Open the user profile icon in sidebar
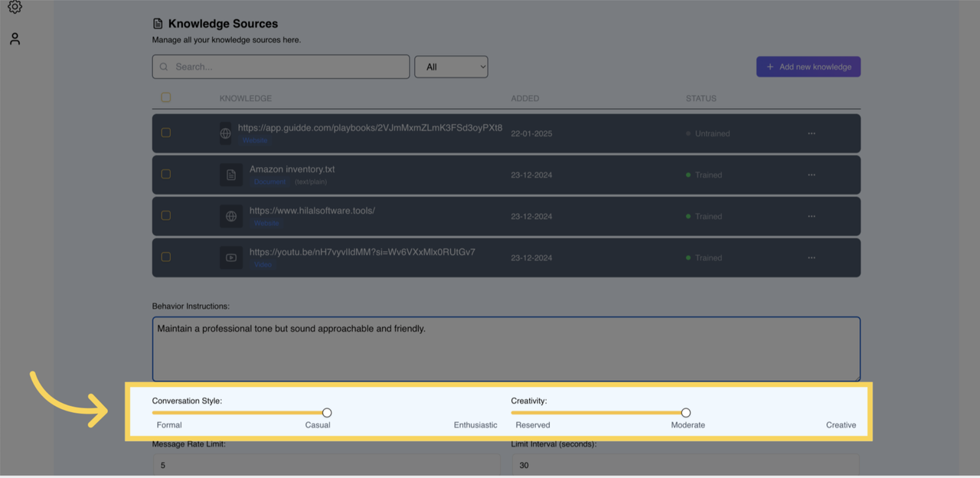This screenshot has width=980, height=478. tap(15, 39)
